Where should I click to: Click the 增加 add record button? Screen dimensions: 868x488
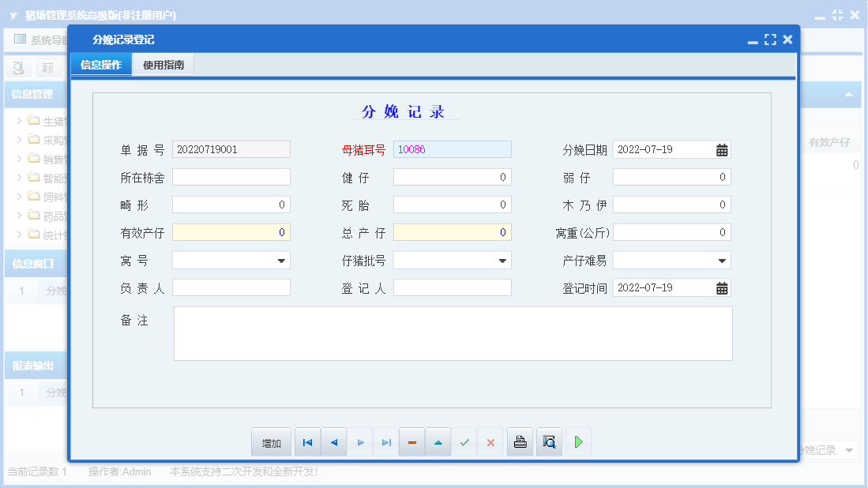(271, 441)
